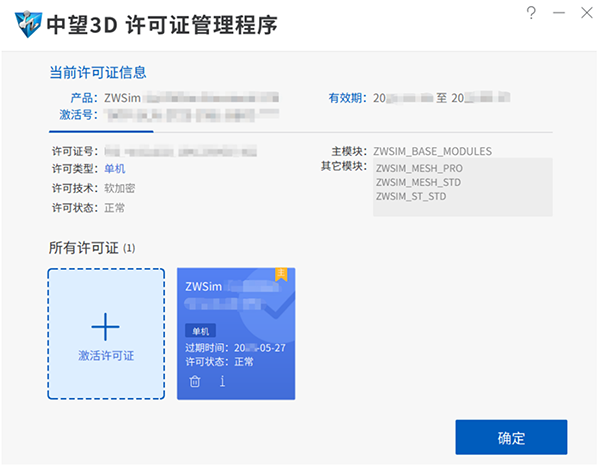Image resolution: width=600 pixels, height=466 pixels.
Task: Delete license using the trash icon
Action: point(195,381)
